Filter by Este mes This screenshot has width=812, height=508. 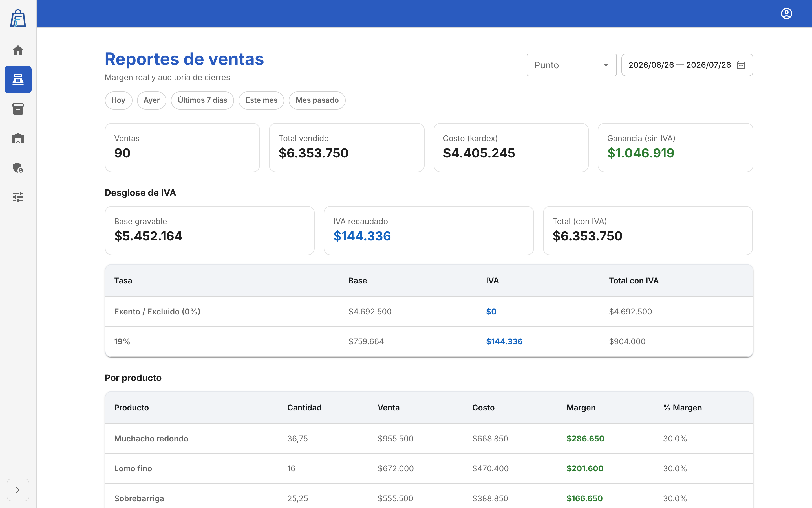point(261,100)
